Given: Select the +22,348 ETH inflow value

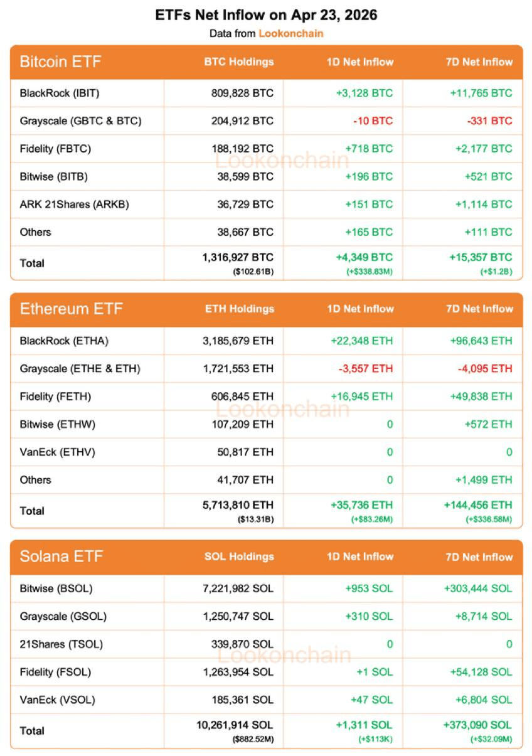Looking at the screenshot, I should click(x=361, y=341).
